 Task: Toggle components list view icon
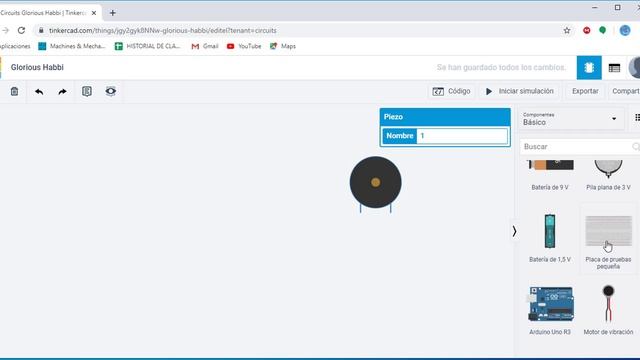coord(637,118)
